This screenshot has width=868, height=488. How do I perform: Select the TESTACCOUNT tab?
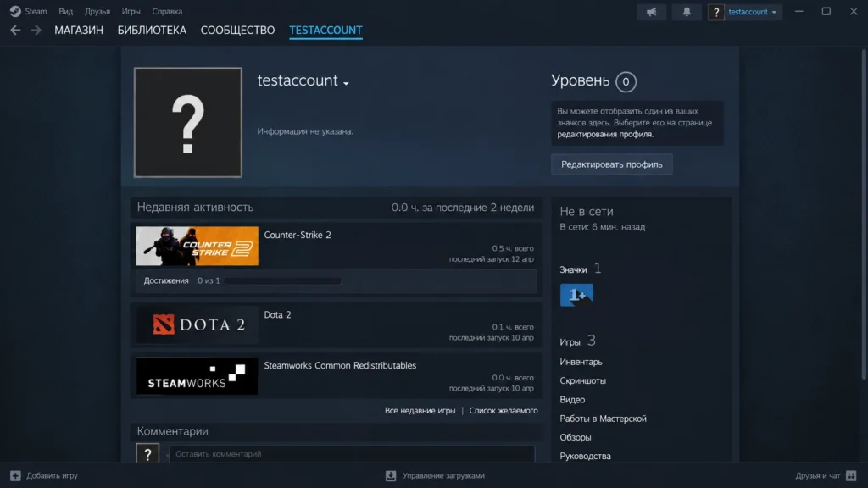(325, 30)
